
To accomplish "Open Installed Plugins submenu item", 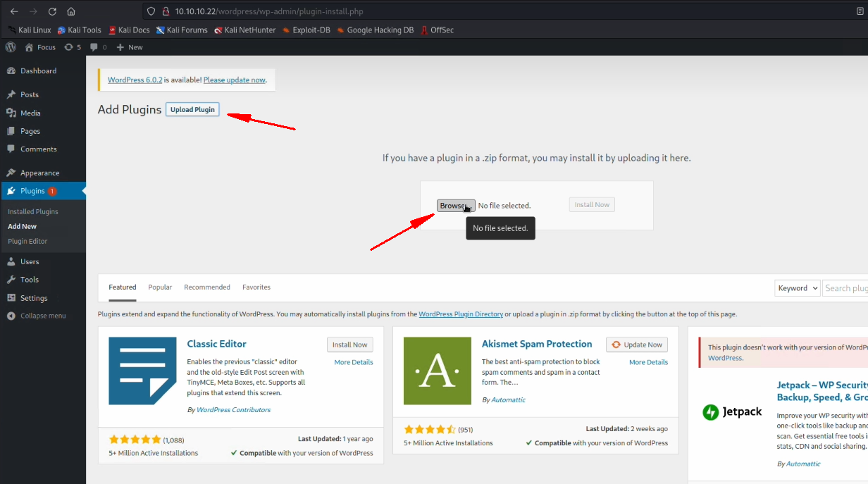I will tap(33, 211).
